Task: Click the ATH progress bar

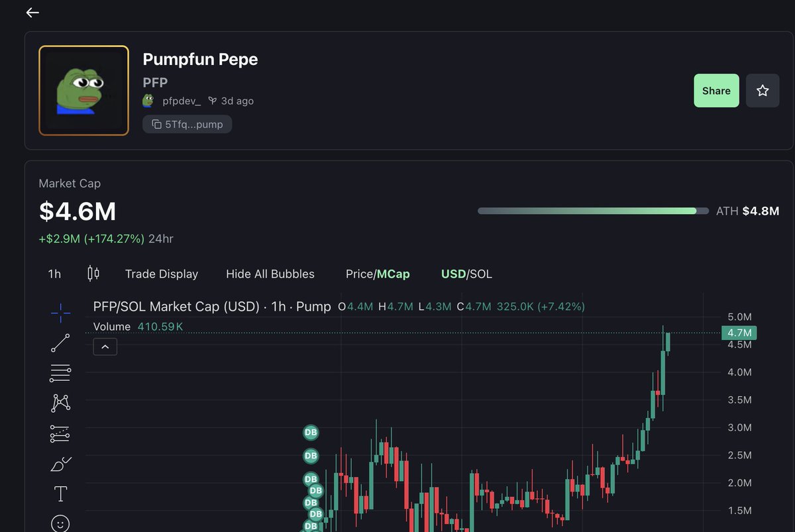Action: click(592, 211)
